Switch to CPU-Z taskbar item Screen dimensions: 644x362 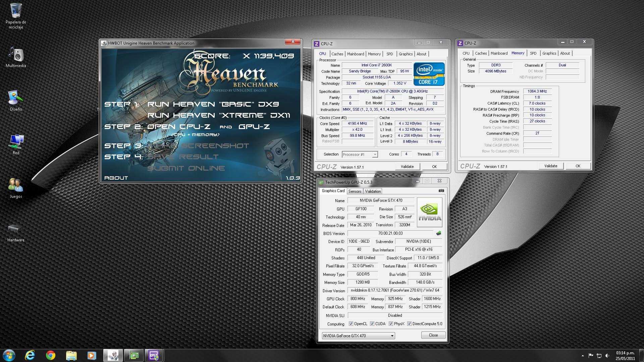click(154, 355)
